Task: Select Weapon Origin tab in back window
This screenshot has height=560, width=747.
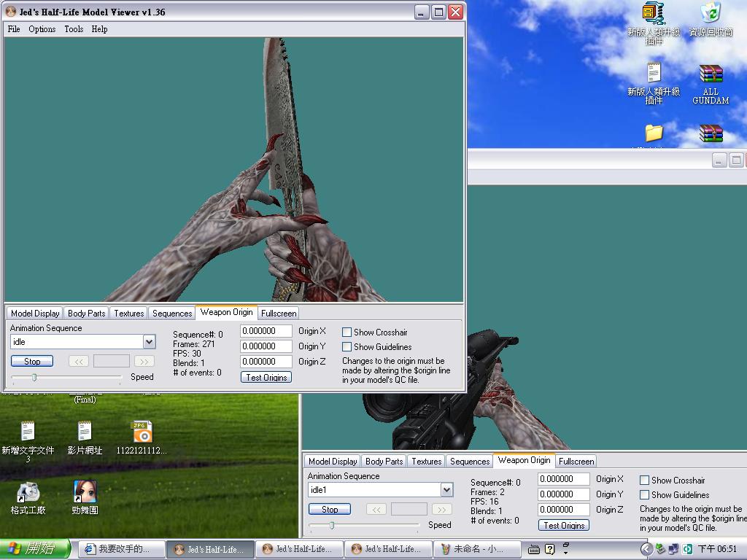Action: click(x=524, y=461)
